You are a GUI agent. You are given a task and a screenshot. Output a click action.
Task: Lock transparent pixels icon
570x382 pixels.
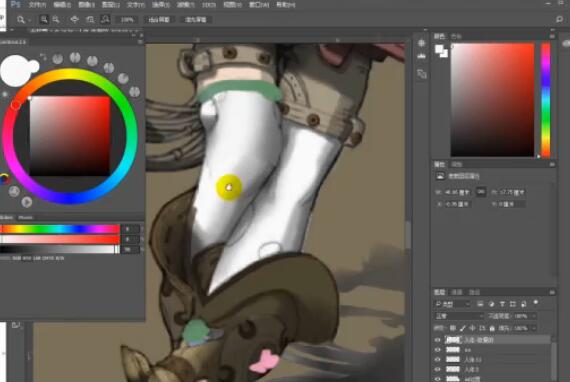453,328
